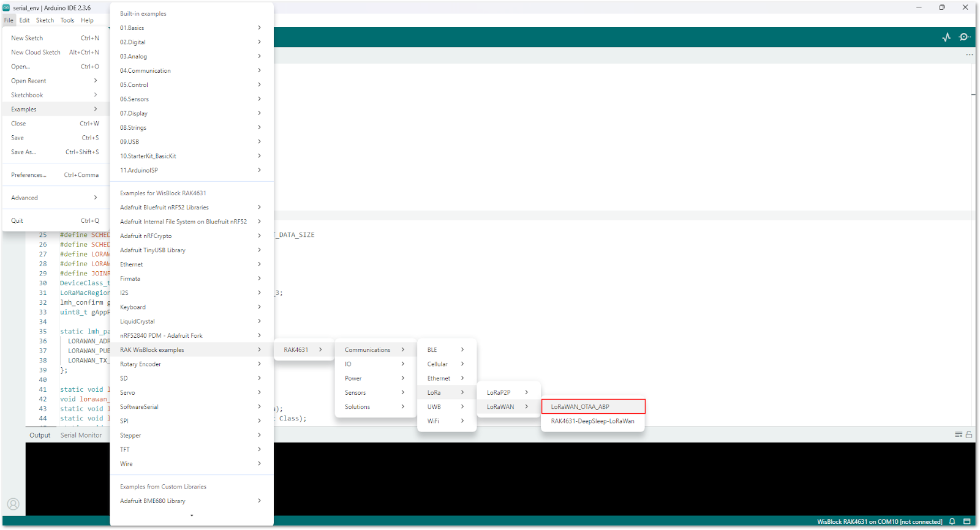Expand the Examples submenu

(55, 110)
